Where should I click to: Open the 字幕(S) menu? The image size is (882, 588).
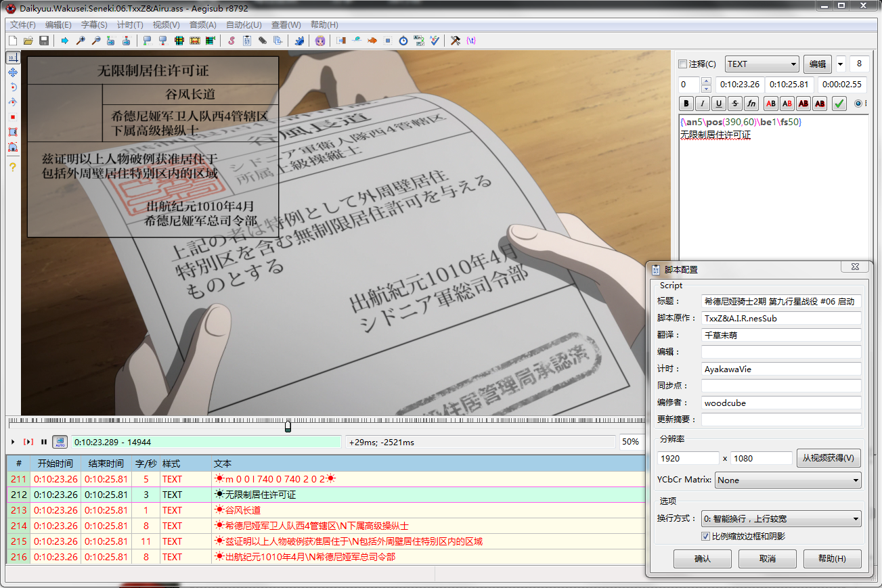coord(94,25)
